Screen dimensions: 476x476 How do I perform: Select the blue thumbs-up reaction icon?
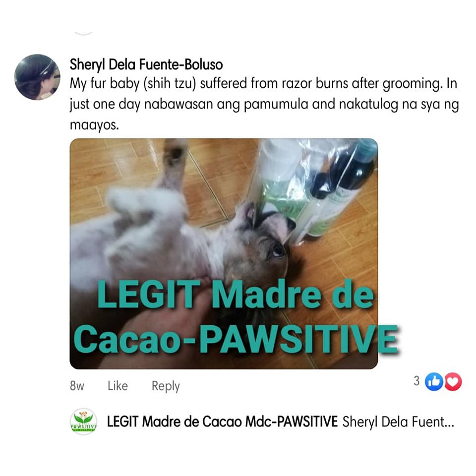tap(434, 382)
